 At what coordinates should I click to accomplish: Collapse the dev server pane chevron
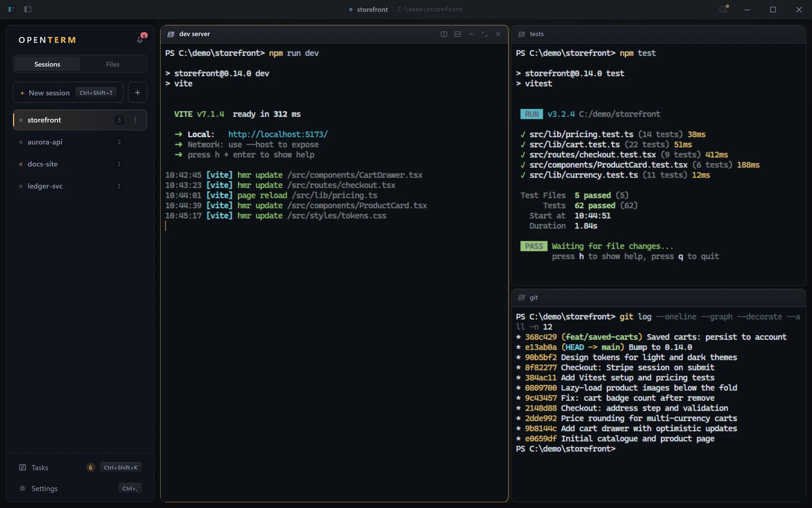tap(471, 34)
